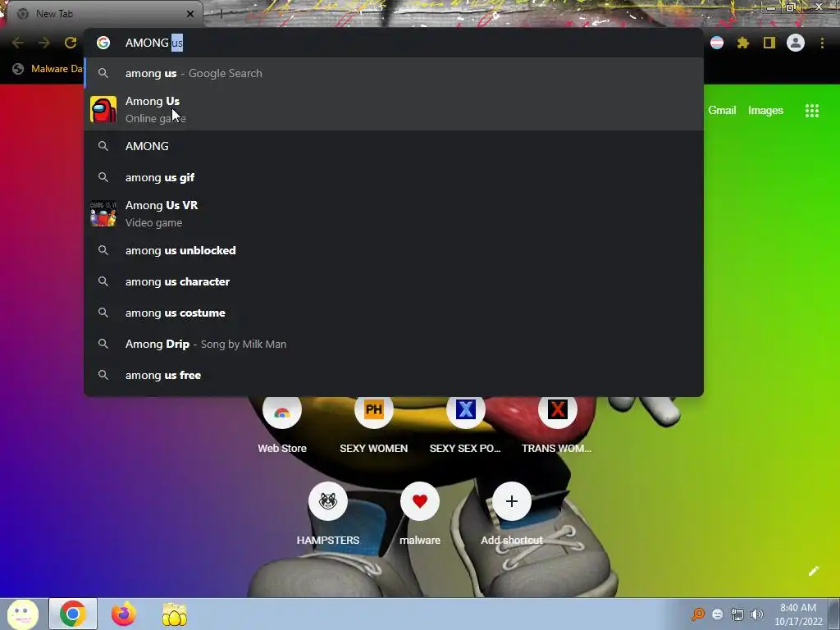Open the Among Us VR Video game suggestion
The width and height of the screenshot is (840, 630).
[x=394, y=214]
